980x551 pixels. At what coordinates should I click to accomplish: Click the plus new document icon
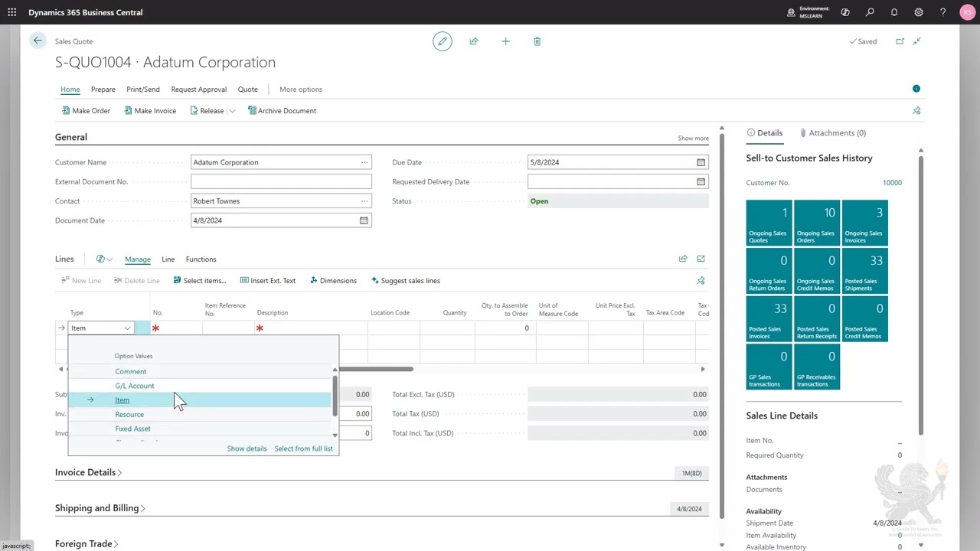pyautogui.click(x=505, y=41)
